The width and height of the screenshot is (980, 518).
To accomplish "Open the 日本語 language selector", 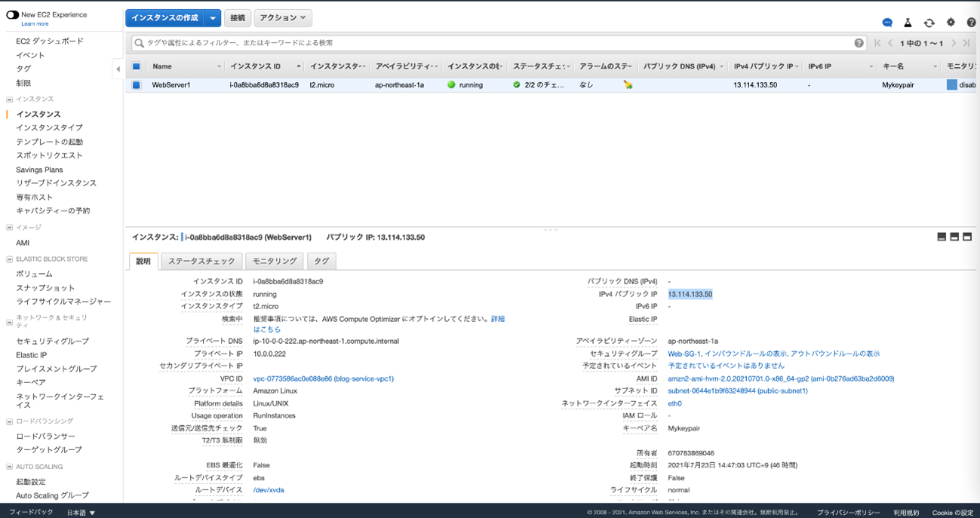I will tap(81, 513).
